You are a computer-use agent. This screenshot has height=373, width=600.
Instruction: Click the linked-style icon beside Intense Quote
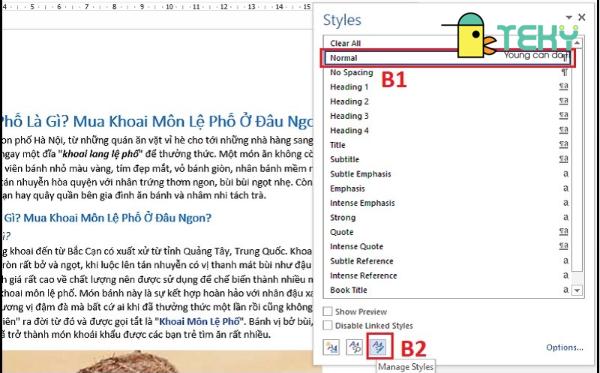(x=564, y=246)
